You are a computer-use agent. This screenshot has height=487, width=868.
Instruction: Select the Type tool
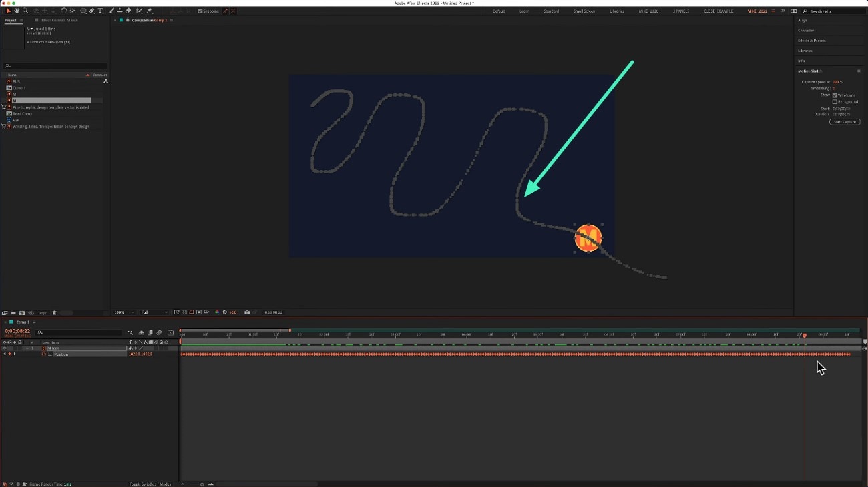click(x=100, y=11)
